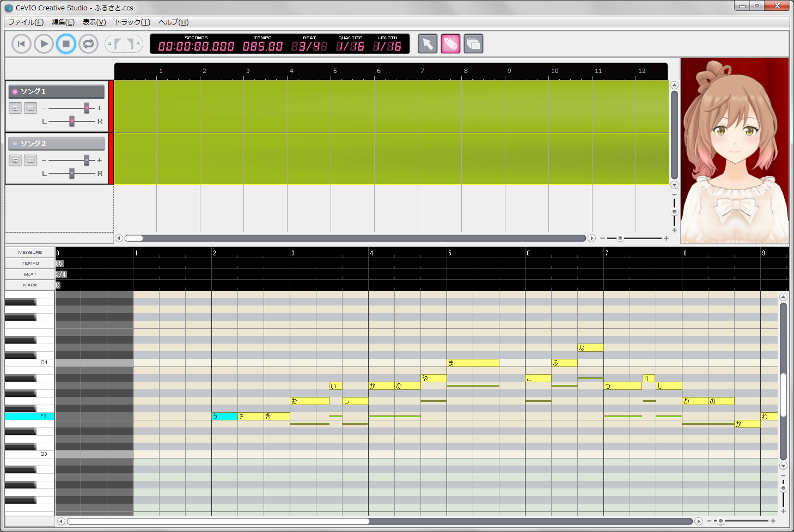Click measure 5 on the track timeline ruler
Screen dimensions: 794x532
[x=335, y=71]
